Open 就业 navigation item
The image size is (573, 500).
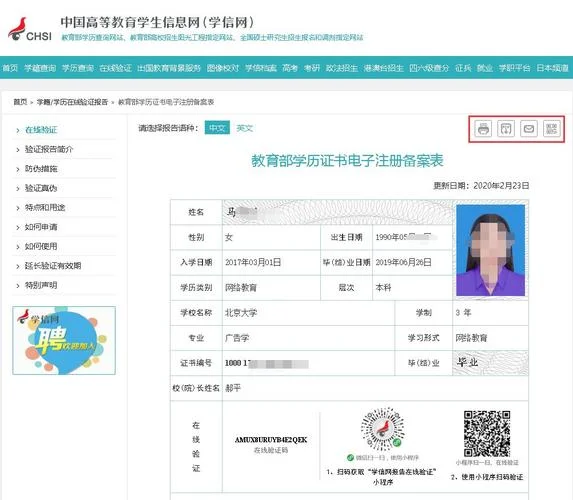[x=485, y=68]
